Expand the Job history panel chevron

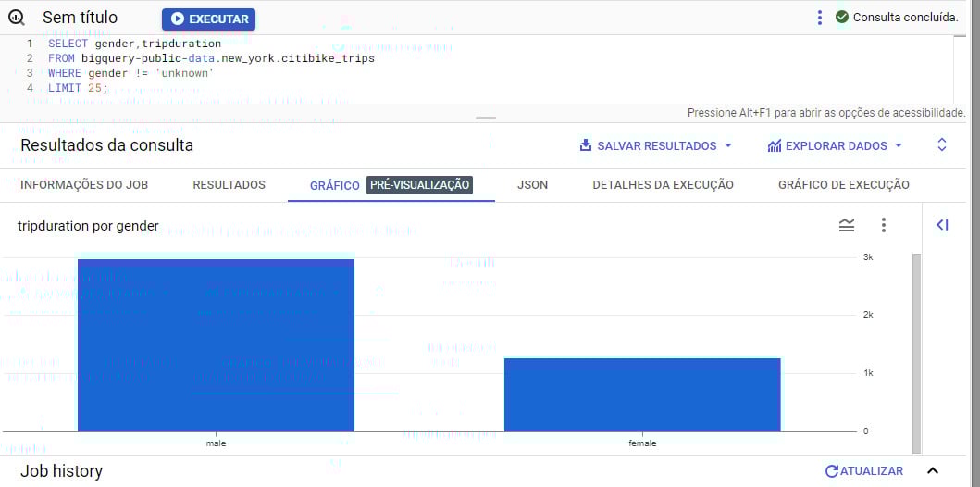coord(932,471)
